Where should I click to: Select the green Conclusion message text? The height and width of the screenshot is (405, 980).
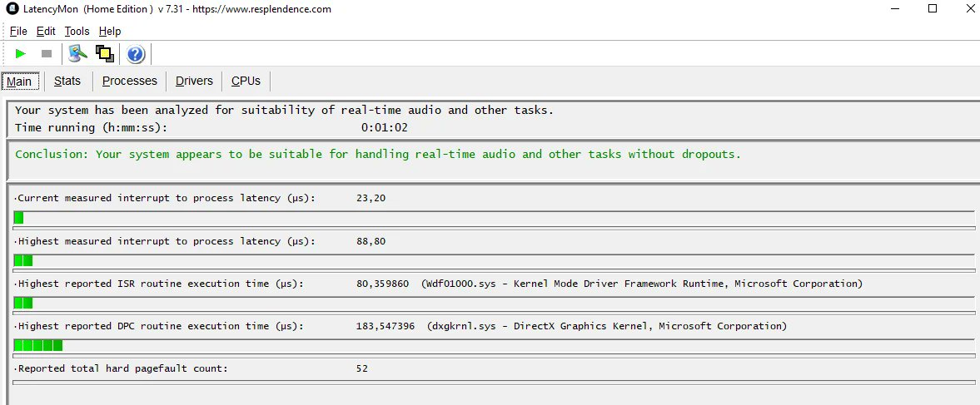pyautogui.click(x=378, y=154)
